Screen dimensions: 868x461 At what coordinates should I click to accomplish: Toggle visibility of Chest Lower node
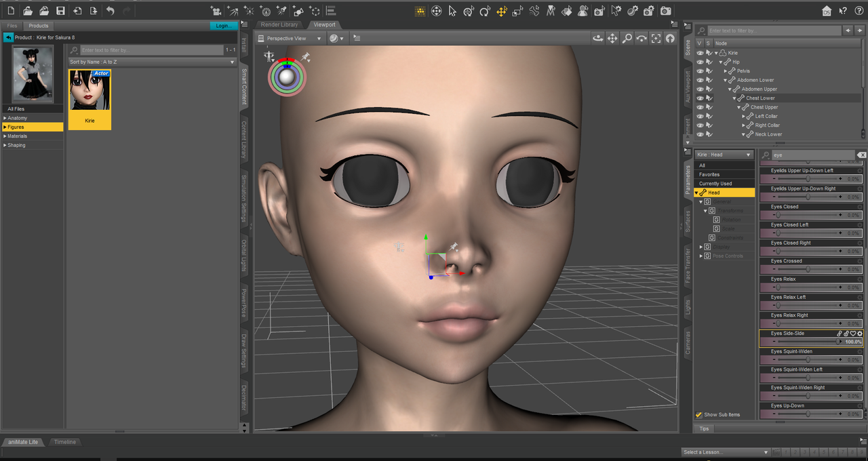point(700,98)
